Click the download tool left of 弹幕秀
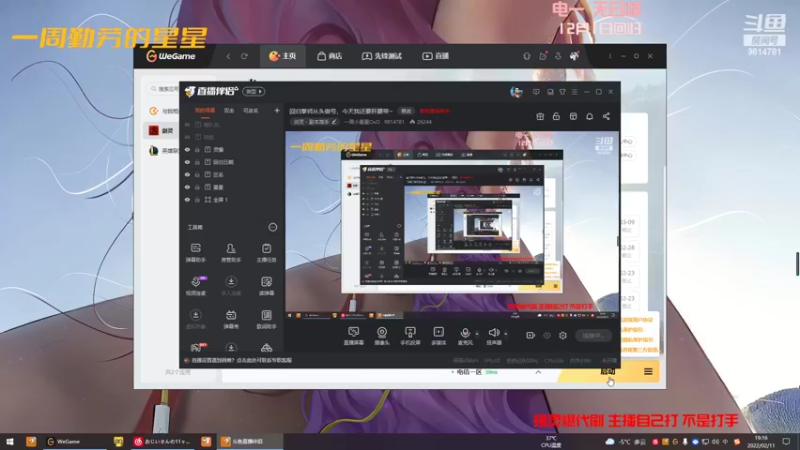Screen dimensions: 800x450 195,319
